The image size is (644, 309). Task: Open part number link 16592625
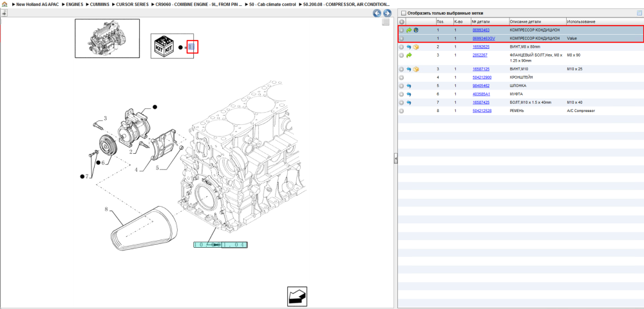point(481,47)
